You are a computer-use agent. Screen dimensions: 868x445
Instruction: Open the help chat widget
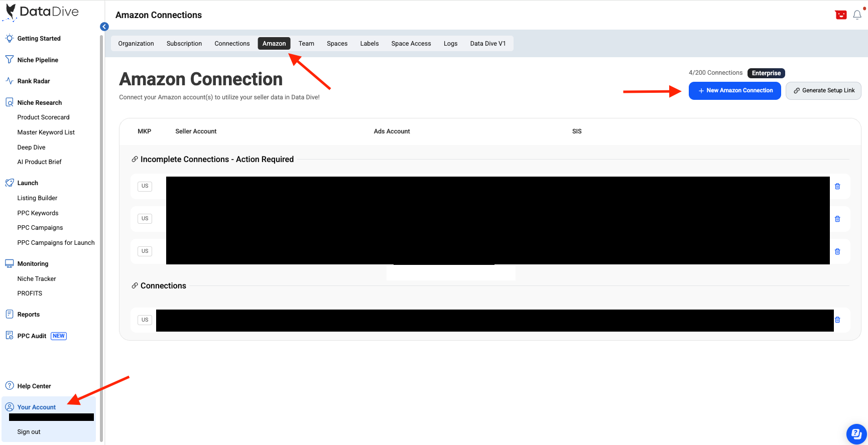point(856,434)
